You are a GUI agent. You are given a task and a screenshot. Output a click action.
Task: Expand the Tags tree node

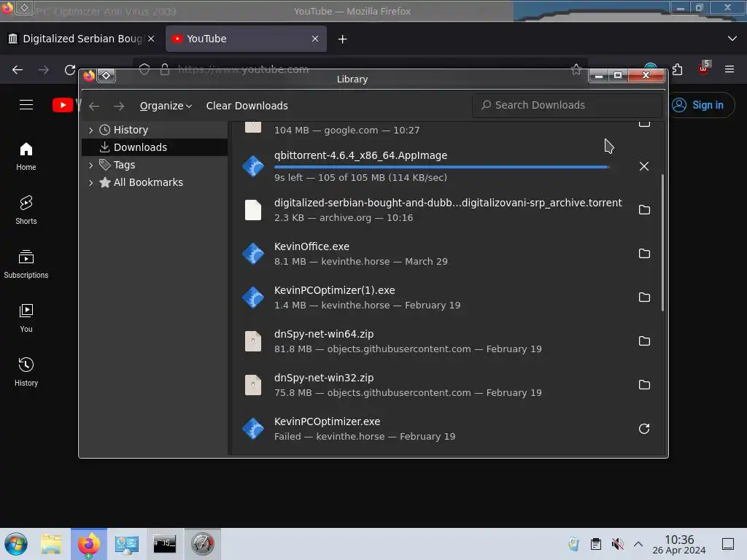point(90,166)
